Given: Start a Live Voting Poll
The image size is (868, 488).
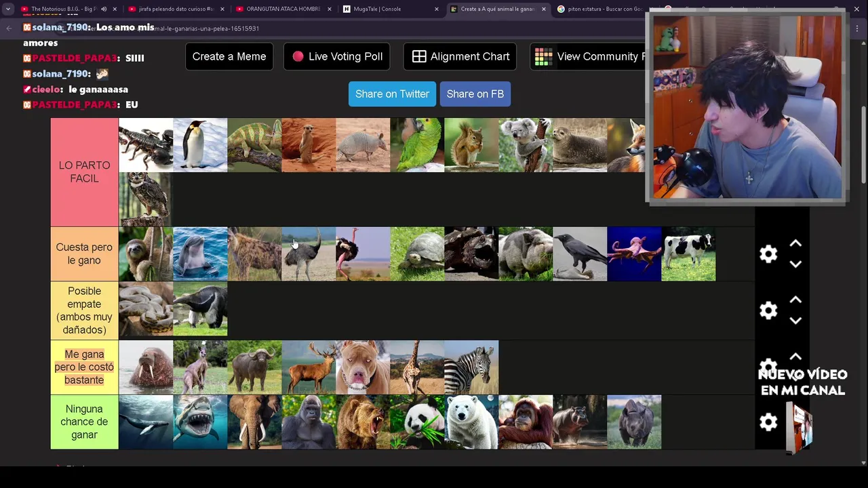Looking at the screenshot, I should tap(337, 56).
